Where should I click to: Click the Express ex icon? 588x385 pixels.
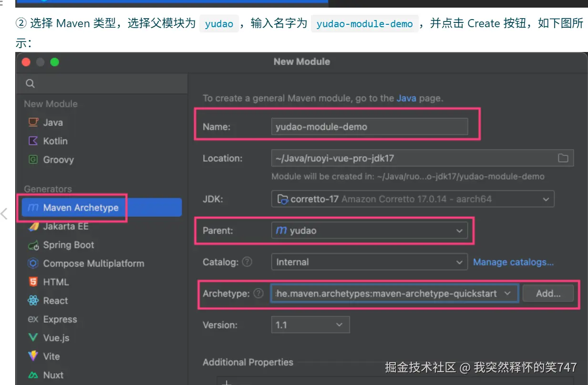pyautogui.click(x=33, y=319)
